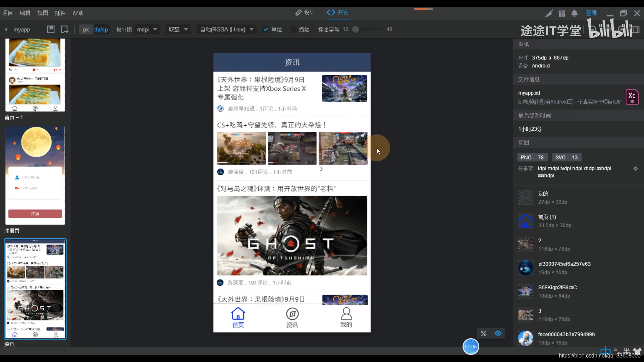Select slice S6FKiqp2tB8cxC image
This screenshot has width=644, height=362.
click(x=526, y=291)
